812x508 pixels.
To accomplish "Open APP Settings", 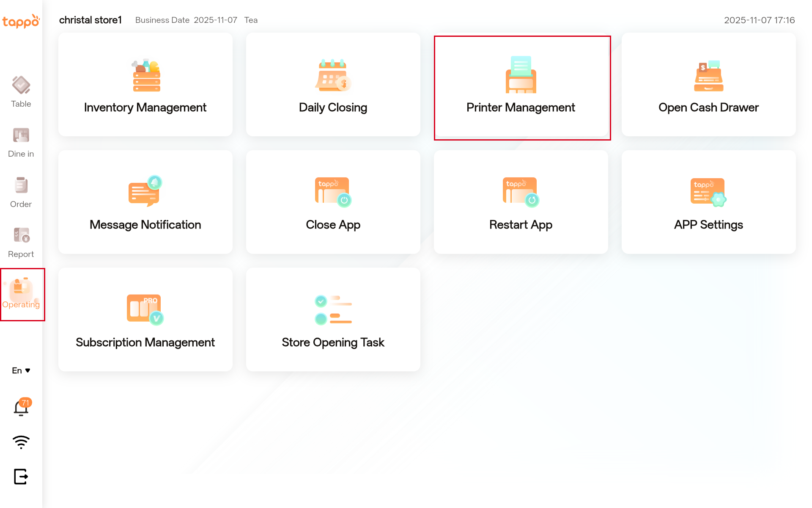I will tap(708, 202).
